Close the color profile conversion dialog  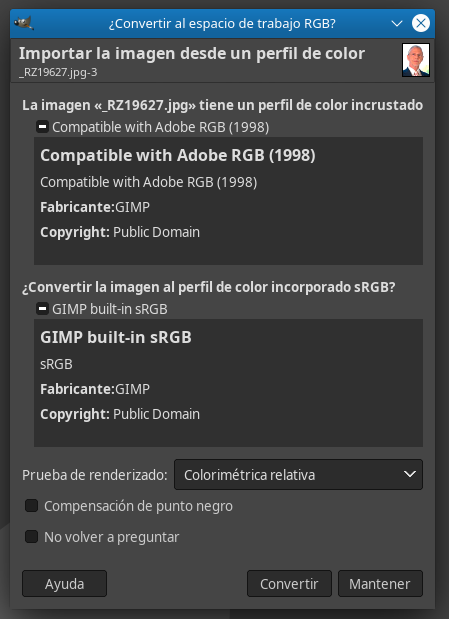click(421, 23)
